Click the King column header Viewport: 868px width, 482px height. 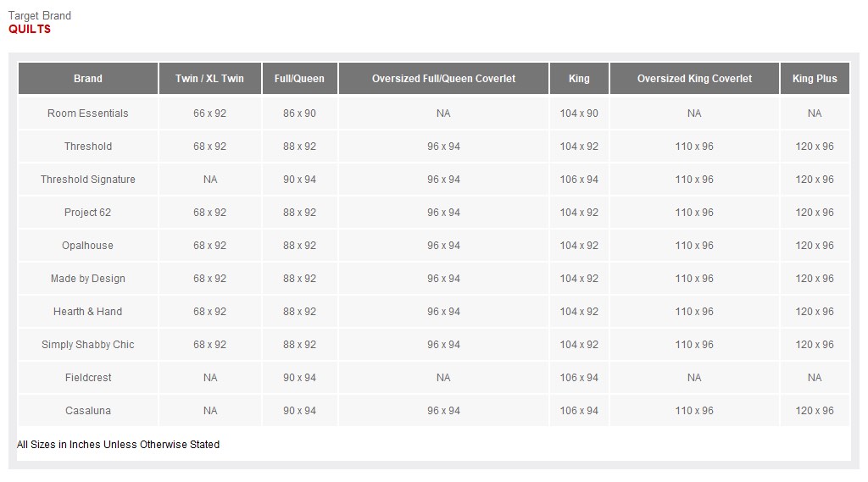tap(579, 79)
